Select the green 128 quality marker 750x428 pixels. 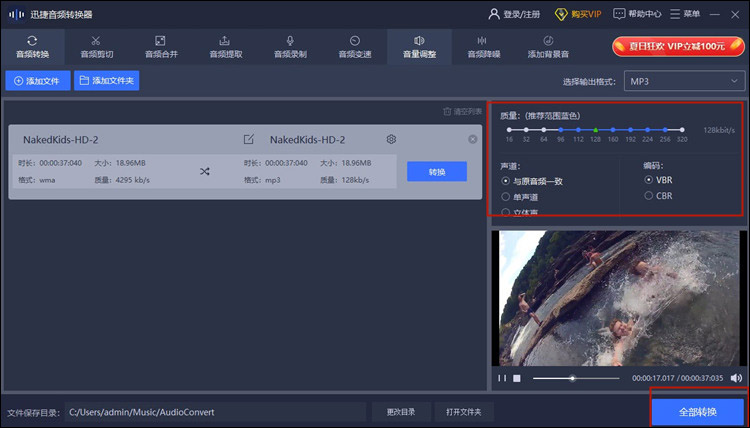pos(596,130)
